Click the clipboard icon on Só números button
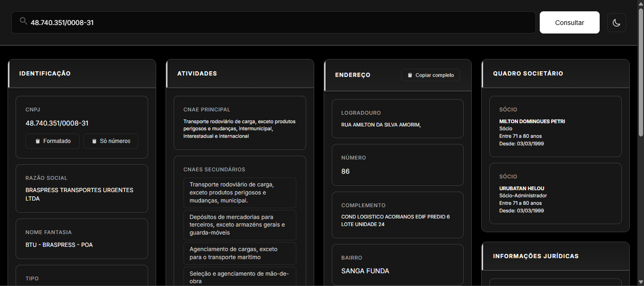 tap(95, 141)
